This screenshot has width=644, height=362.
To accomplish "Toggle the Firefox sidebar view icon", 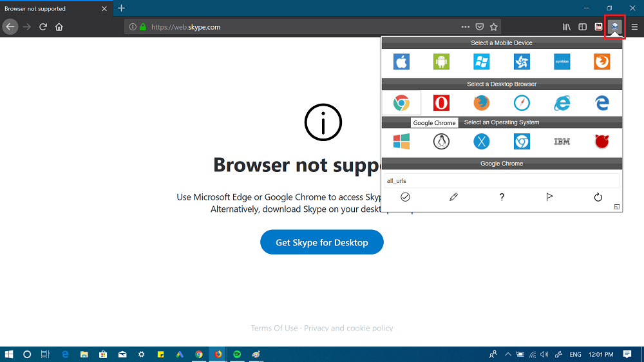I will (582, 26).
